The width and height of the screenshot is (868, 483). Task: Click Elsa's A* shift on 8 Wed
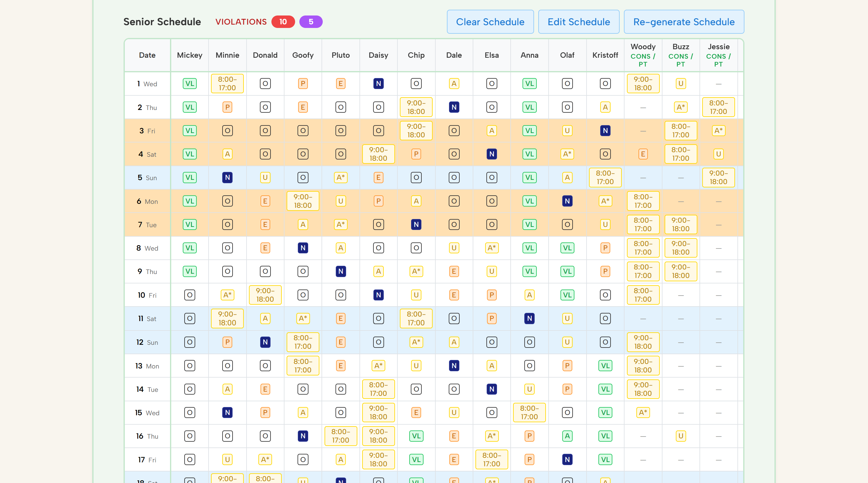[x=491, y=248]
